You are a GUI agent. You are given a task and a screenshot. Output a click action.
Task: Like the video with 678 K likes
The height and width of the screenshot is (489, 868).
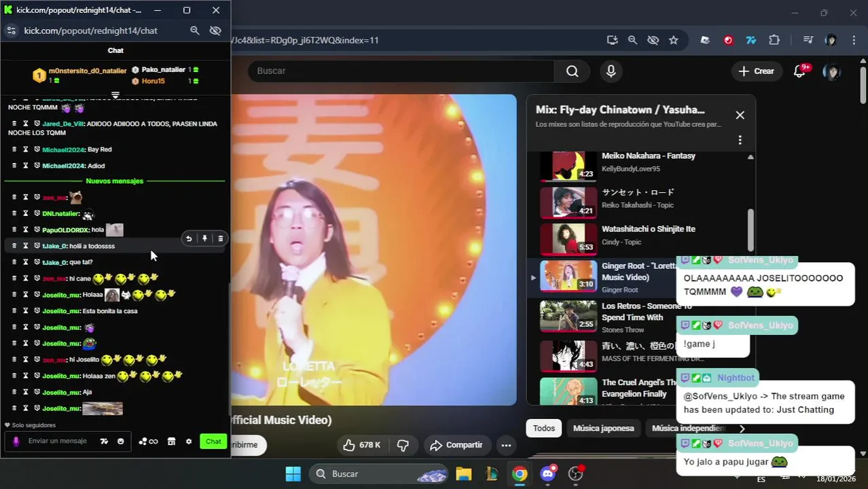coord(362,445)
